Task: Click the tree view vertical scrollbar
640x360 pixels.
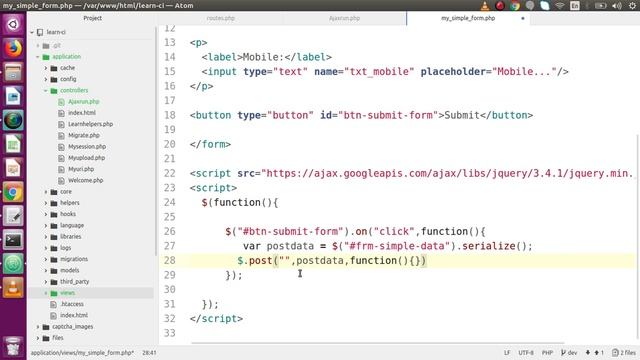Action: click(x=156, y=142)
